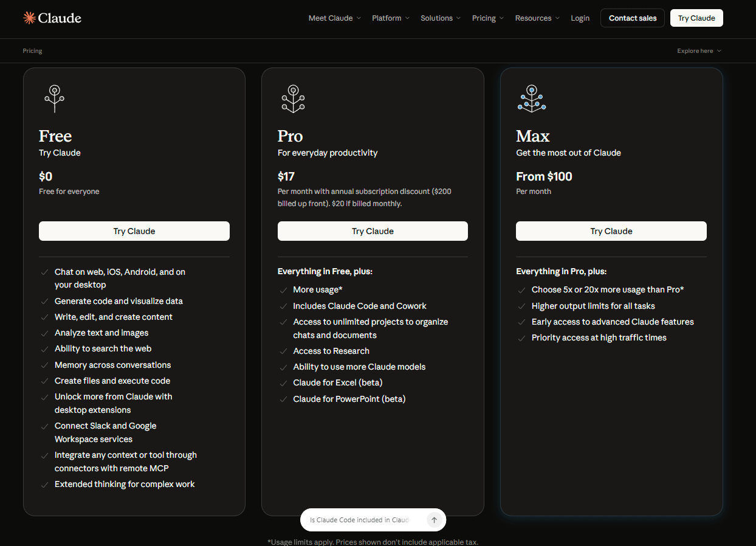Open the Platform dropdown menu

[x=390, y=18]
